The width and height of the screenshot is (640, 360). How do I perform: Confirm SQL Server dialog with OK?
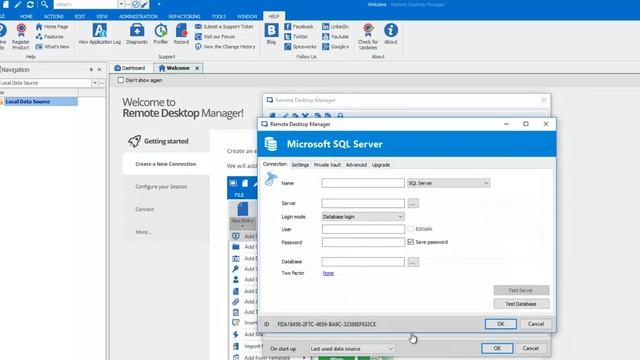click(x=500, y=324)
